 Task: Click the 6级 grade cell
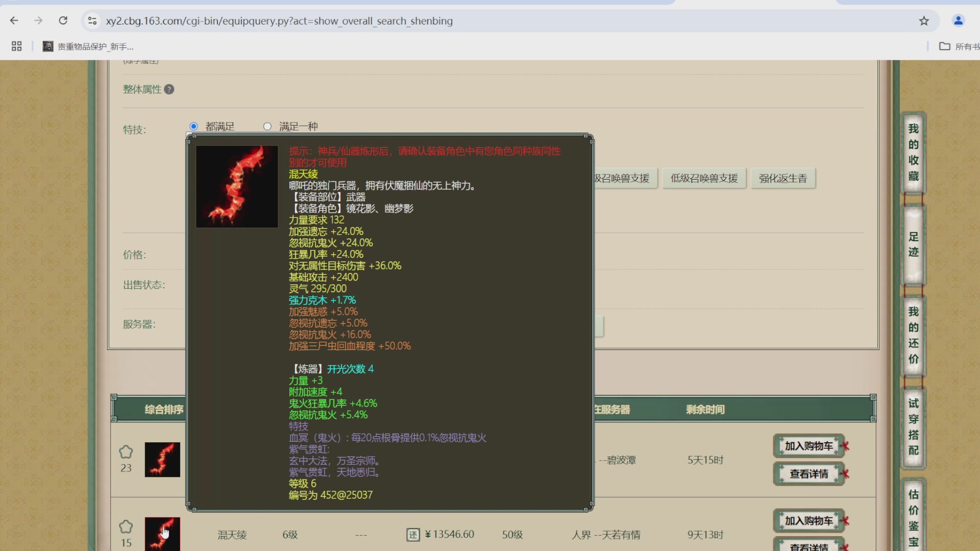click(x=290, y=535)
